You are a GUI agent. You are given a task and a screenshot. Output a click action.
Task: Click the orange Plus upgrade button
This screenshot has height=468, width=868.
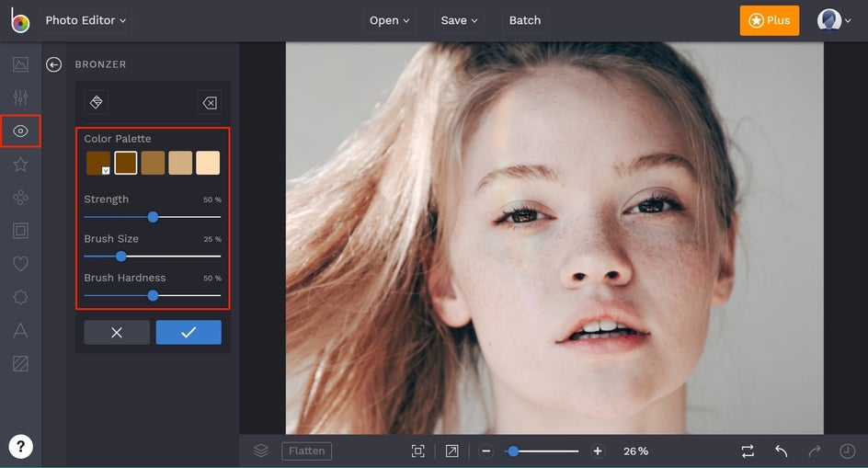point(769,20)
